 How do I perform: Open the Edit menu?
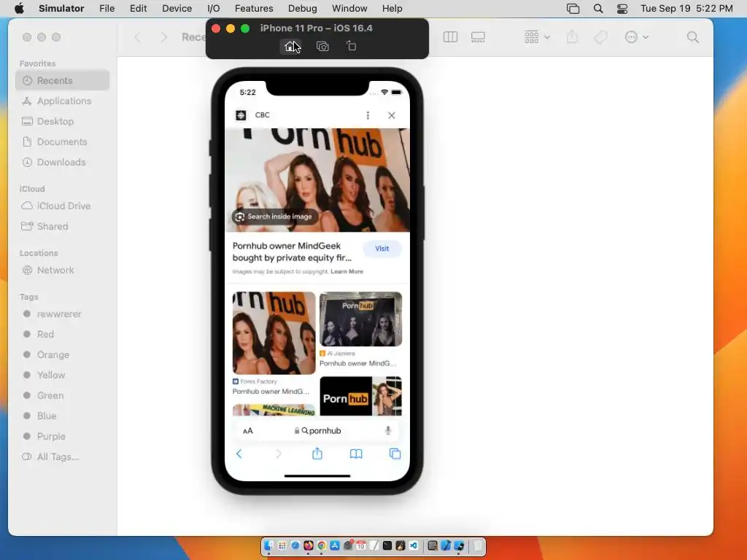tap(138, 9)
